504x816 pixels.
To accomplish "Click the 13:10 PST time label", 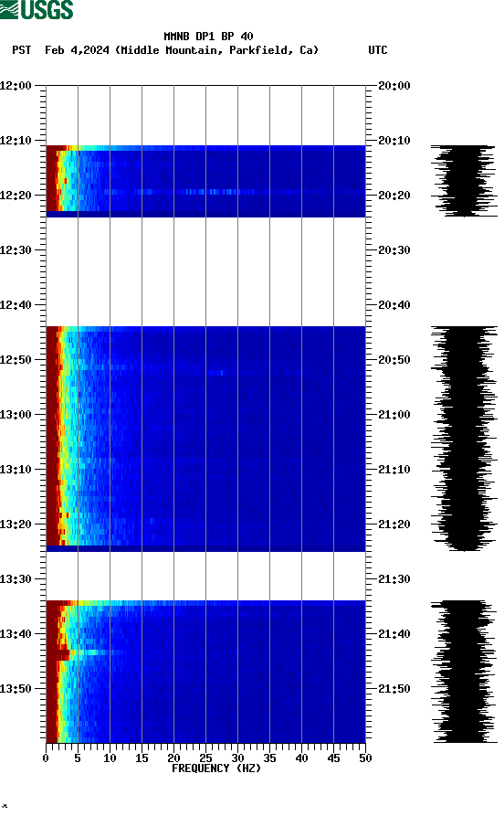I will coord(16,470).
